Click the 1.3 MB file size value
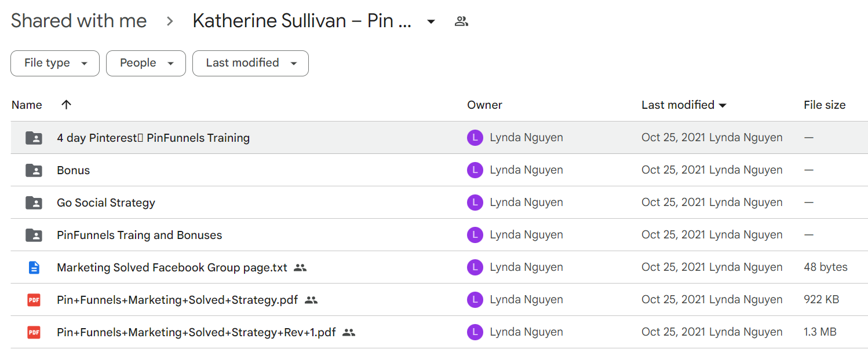The image size is (868, 364). pyautogui.click(x=820, y=332)
